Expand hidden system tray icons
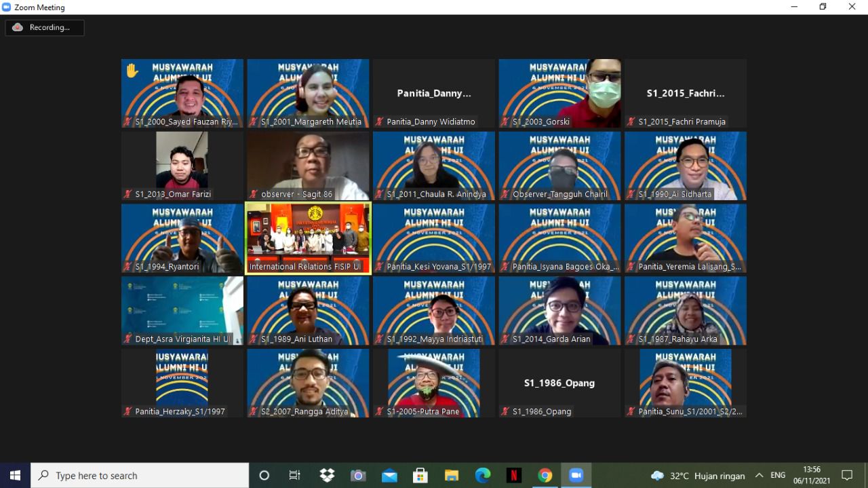 click(759, 475)
